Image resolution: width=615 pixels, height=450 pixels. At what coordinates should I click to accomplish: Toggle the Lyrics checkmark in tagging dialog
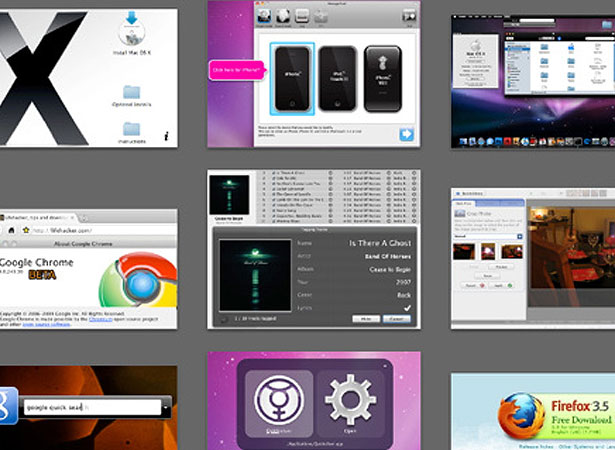coord(408,308)
